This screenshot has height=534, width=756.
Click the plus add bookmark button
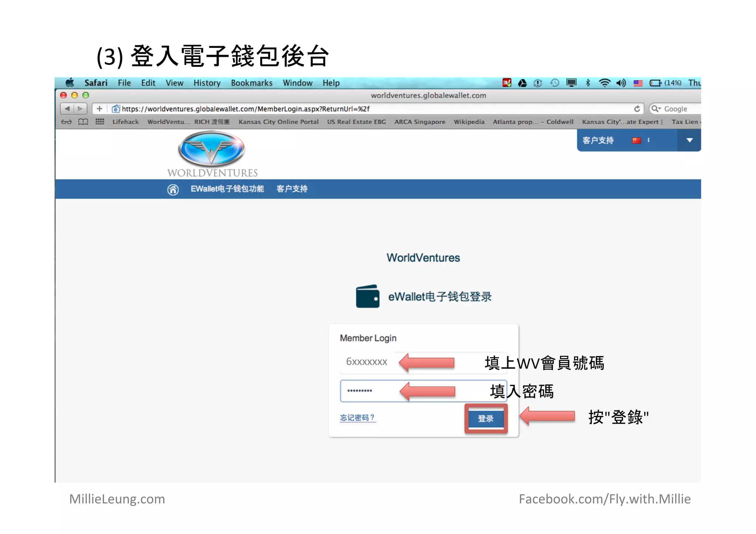(99, 108)
